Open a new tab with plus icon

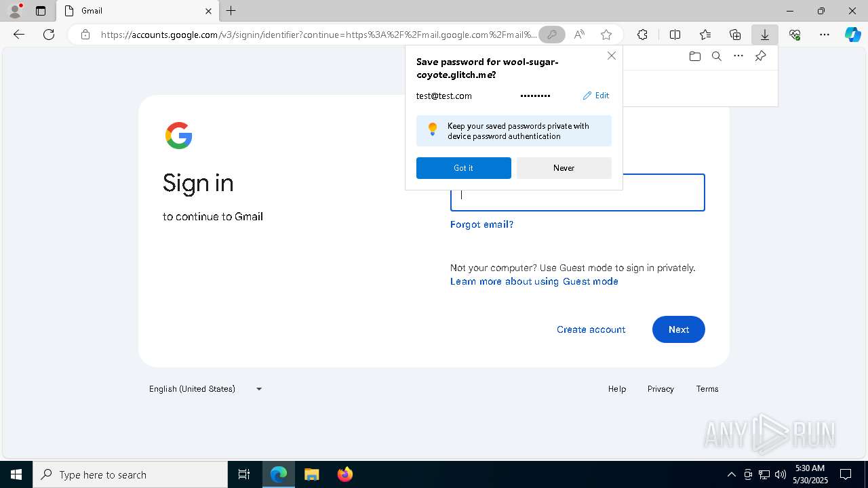[231, 11]
